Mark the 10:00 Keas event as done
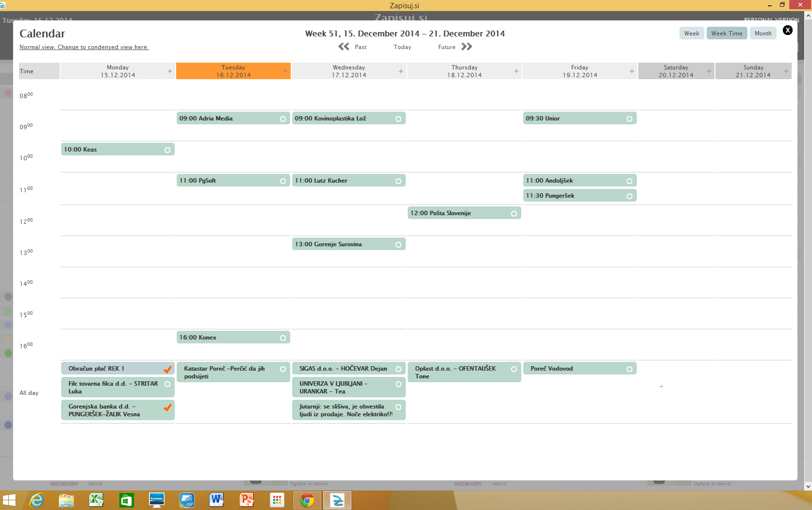 (167, 150)
